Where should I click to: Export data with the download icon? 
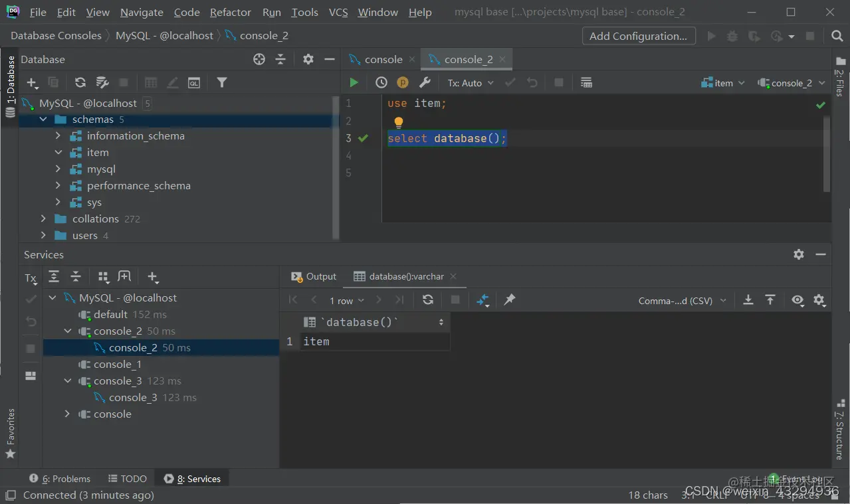click(x=748, y=300)
